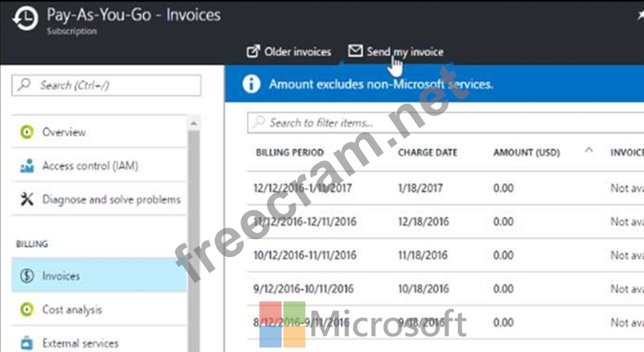The width and height of the screenshot is (644, 352).
Task: Open the Overview menu item
Action: (x=99, y=132)
